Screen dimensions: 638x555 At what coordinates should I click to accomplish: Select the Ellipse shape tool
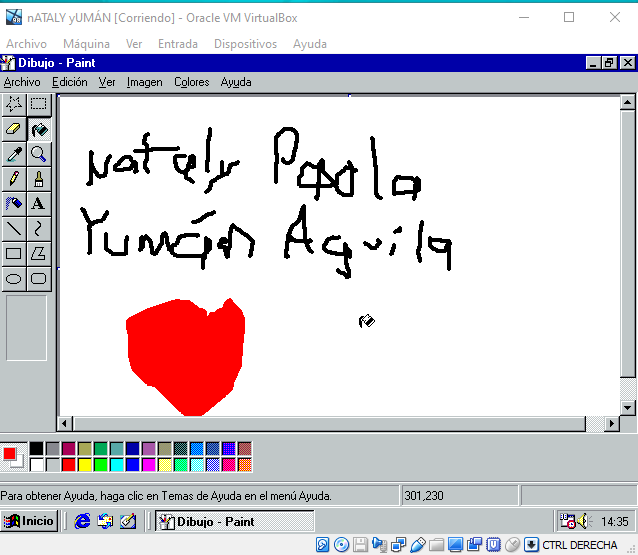(14, 279)
